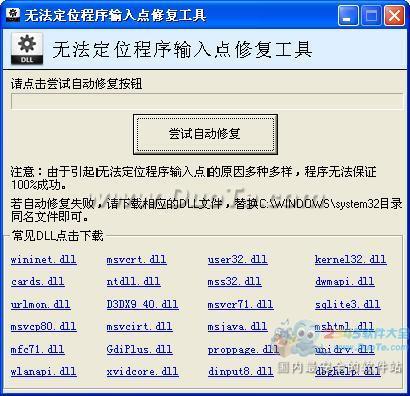410x396 pixels.
Task: Click the sqlite3.dll link
Action: point(348,304)
